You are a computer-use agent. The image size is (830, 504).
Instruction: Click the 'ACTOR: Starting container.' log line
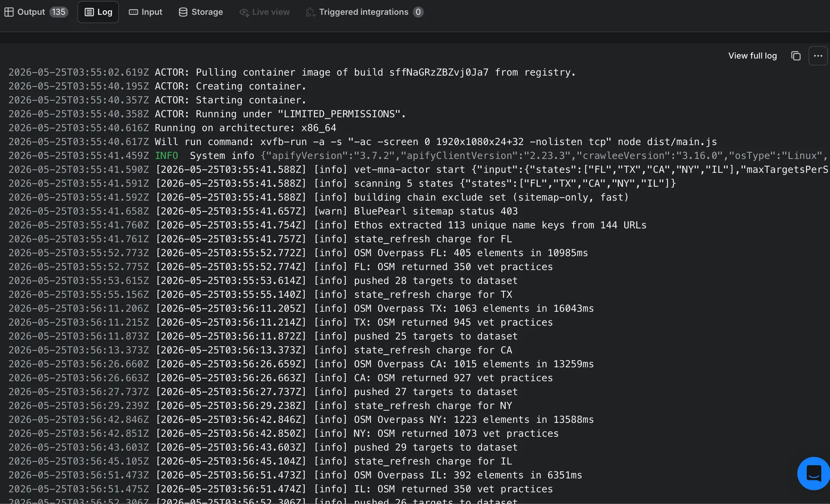[x=157, y=100]
